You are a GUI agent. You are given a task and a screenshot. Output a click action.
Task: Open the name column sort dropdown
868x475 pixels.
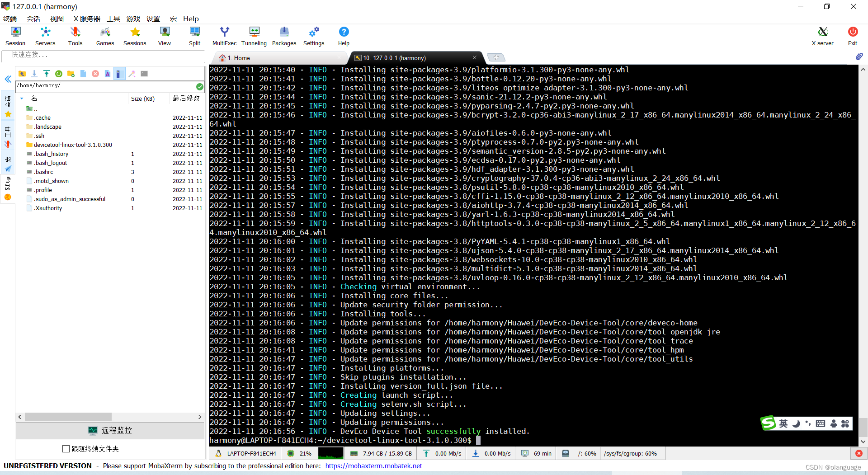pos(21,98)
